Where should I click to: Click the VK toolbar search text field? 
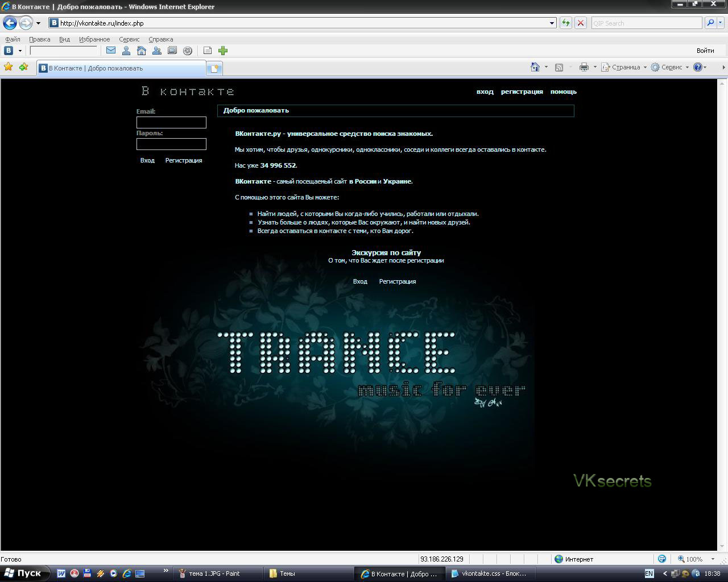(64, 51)
